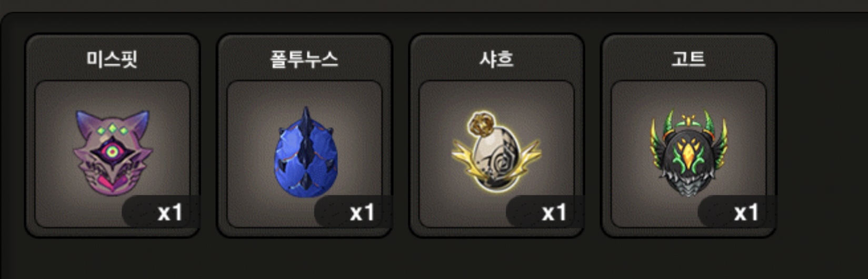Click the 샤흐 title label
The image size is (868, 279).
point(496,59)
